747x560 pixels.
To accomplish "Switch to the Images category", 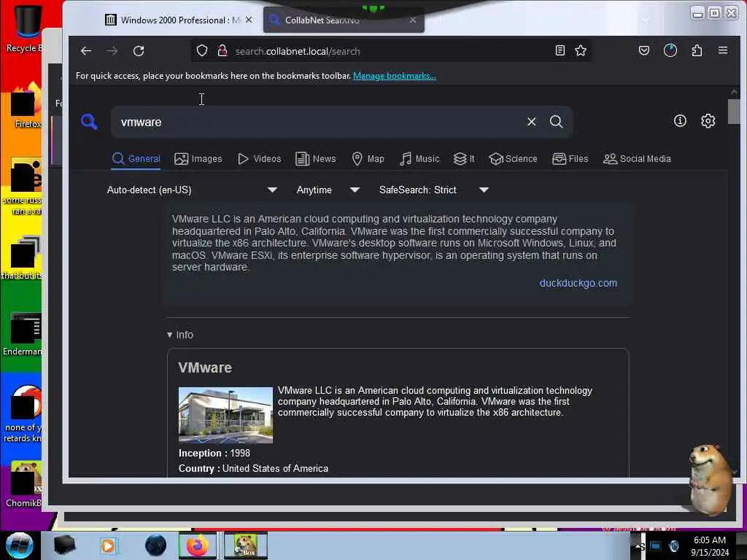I will (x=198, y=159).
